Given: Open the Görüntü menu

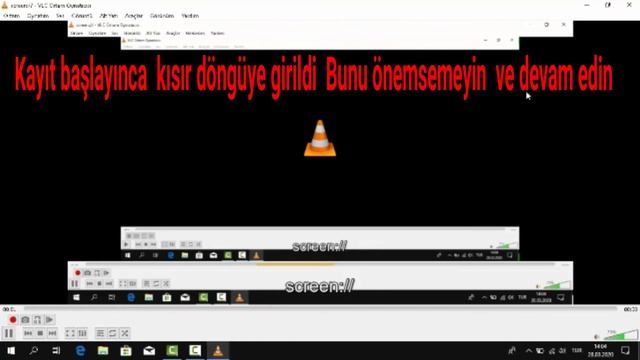Looking at the screenshot, I should click(82, 16).
